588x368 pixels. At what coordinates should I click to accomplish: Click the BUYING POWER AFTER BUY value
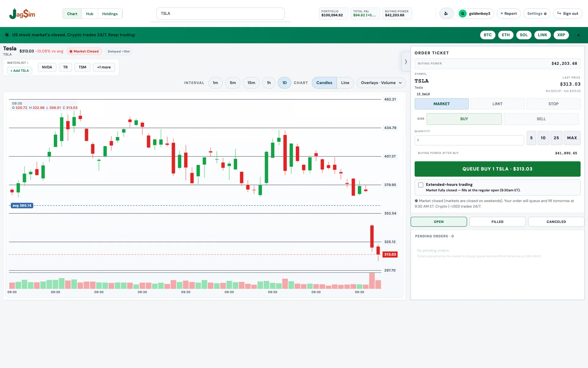click(566, 153)
